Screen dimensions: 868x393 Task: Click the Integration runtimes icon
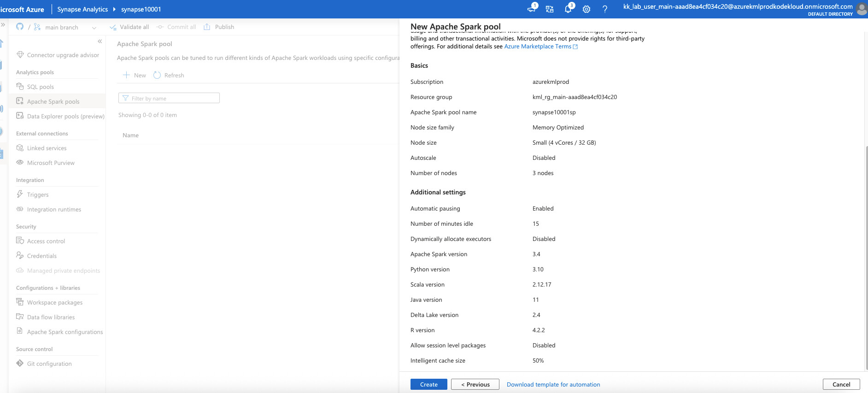point(20,209)
